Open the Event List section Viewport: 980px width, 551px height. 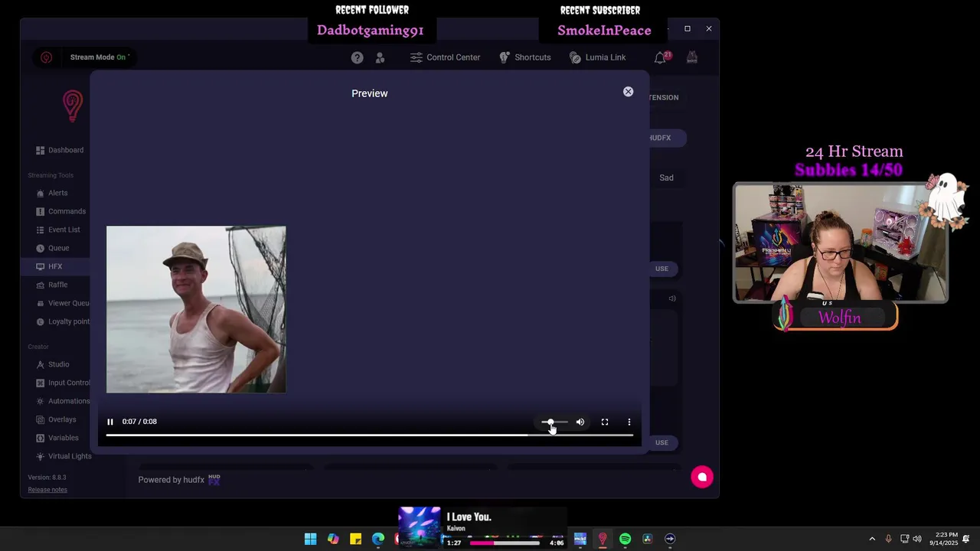coord(58,230)
